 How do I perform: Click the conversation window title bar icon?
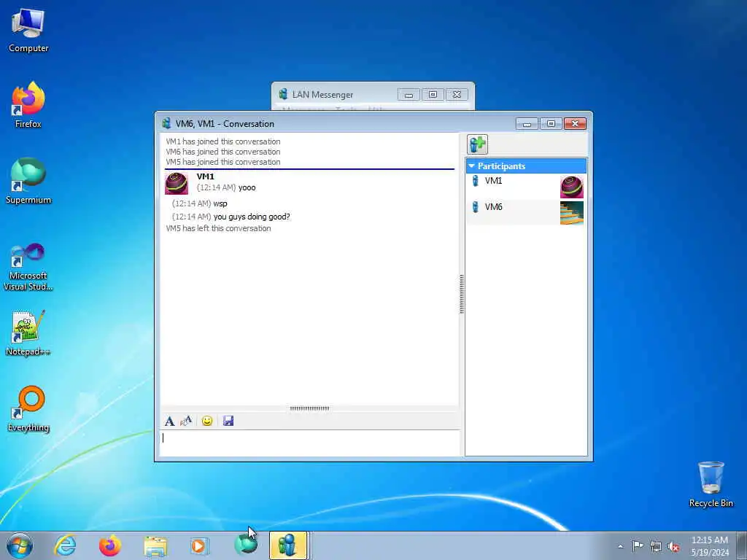click(x=166, y=123)
